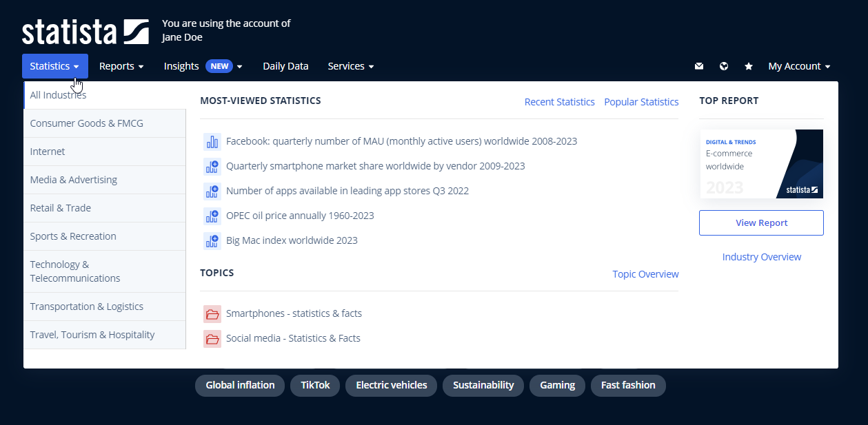Click the Statista logo
This screenshot has height=425, width=868.
pyautogui.click(x=85, y=32)
